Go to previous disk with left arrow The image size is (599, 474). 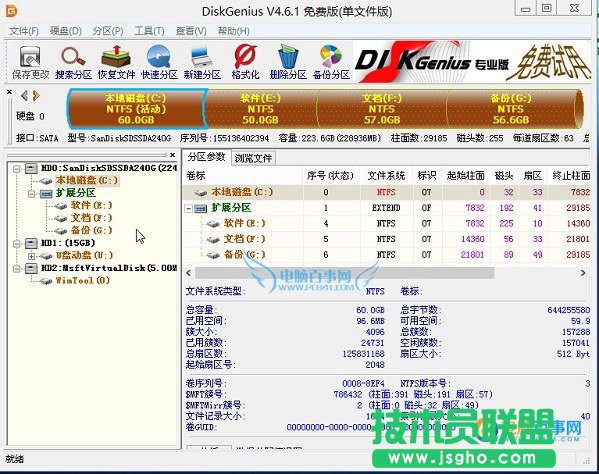(24, 95)
